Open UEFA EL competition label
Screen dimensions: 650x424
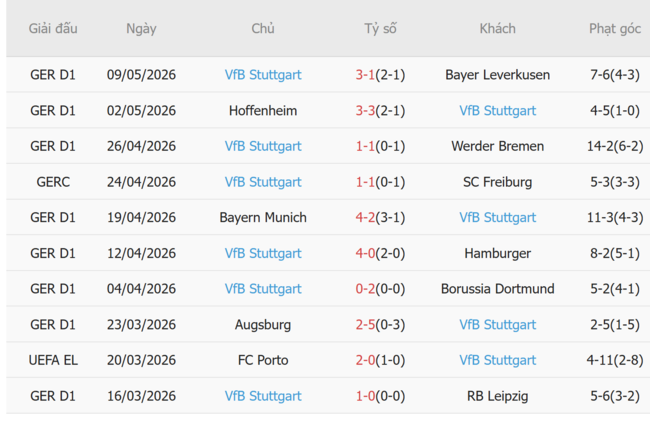pyautogui.click(x=53, y=360)
